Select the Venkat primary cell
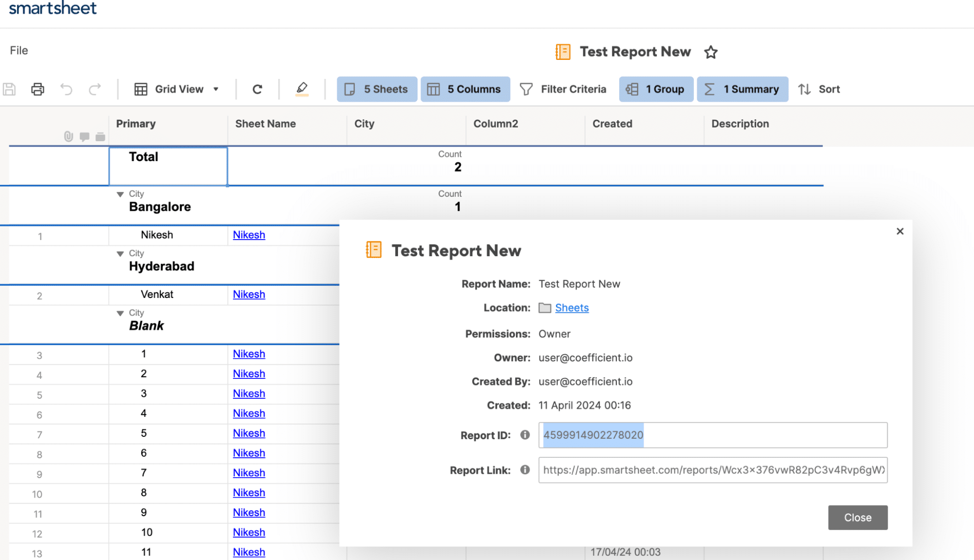The image size is (974, 560). 168,294
